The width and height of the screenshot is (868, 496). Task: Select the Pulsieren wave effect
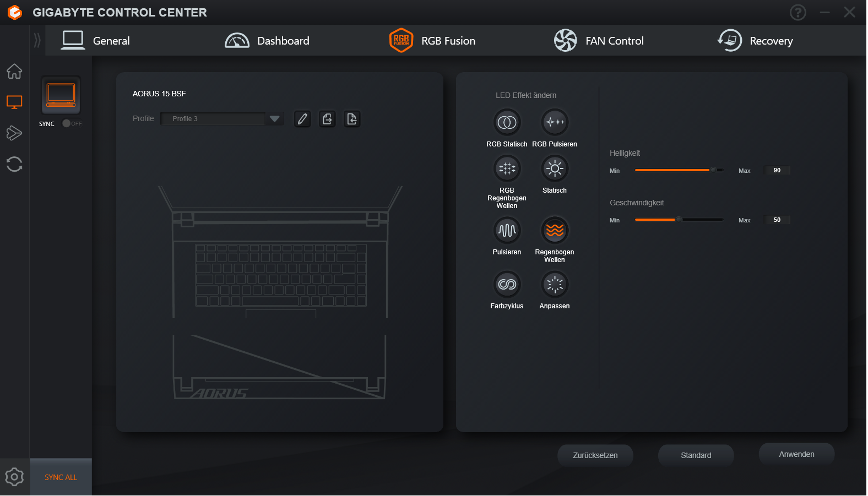(x=507, y=230)
